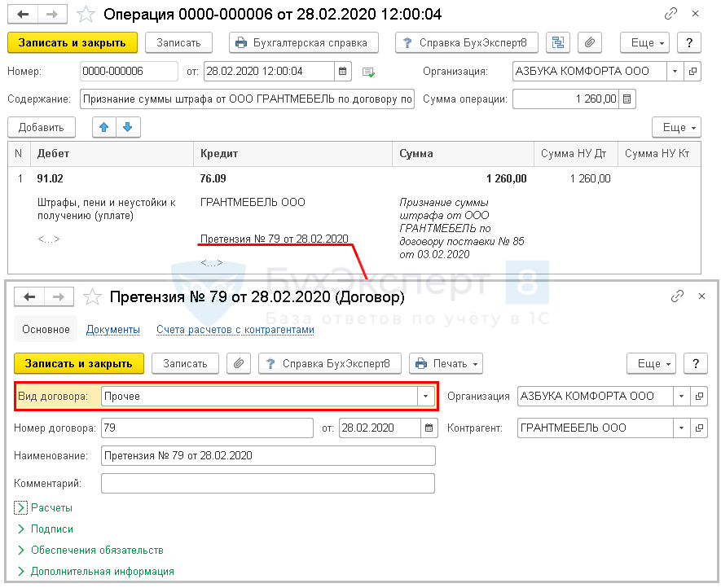Select Претензия № 79 от 28.02.2020 subconto
This screenshot has height=588, width=721.
[274, 239]
